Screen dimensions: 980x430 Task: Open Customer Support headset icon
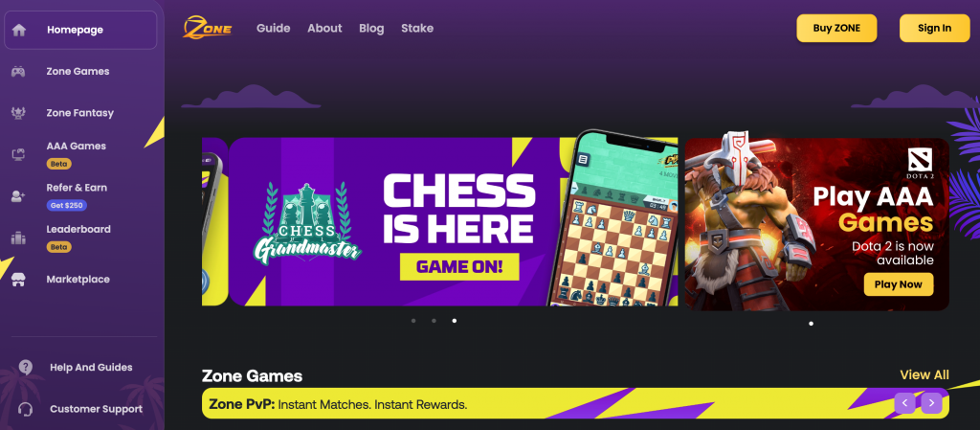click(26, 409)
